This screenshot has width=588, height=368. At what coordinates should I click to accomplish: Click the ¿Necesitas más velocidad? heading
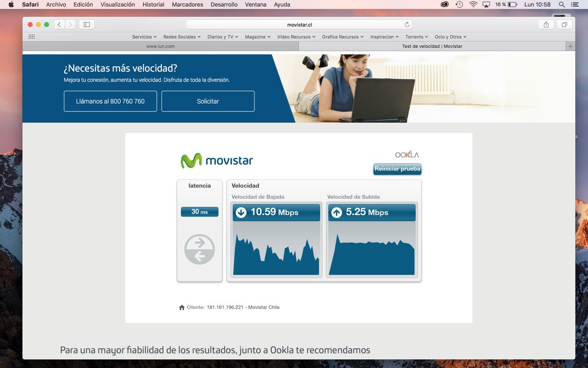[x=121, y=68]
